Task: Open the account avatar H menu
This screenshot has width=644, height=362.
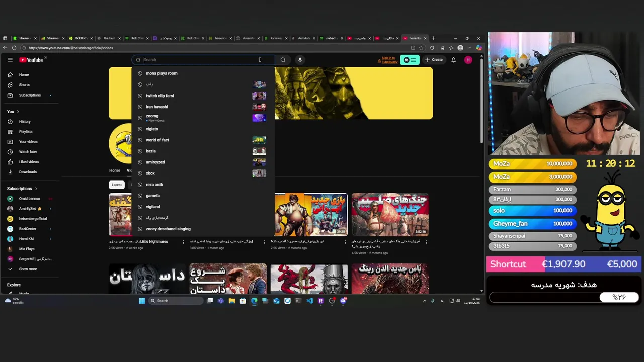Action: point(468,60)
